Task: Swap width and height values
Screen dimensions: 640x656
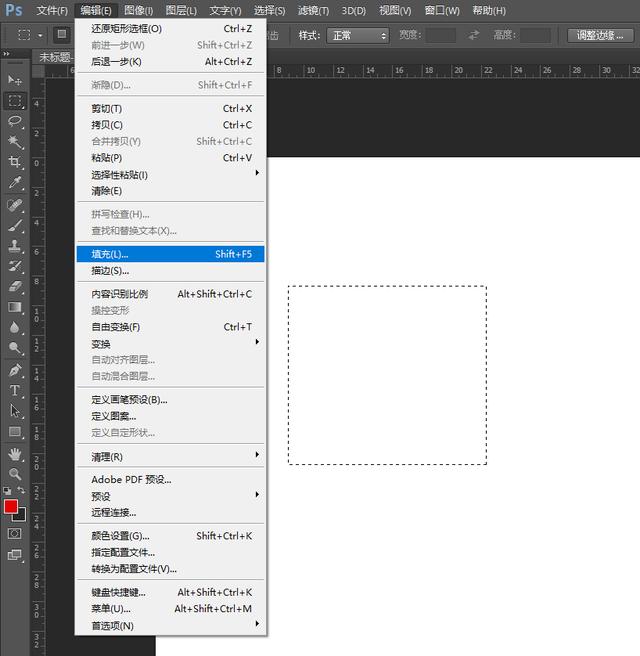Action: pos(474,35)
